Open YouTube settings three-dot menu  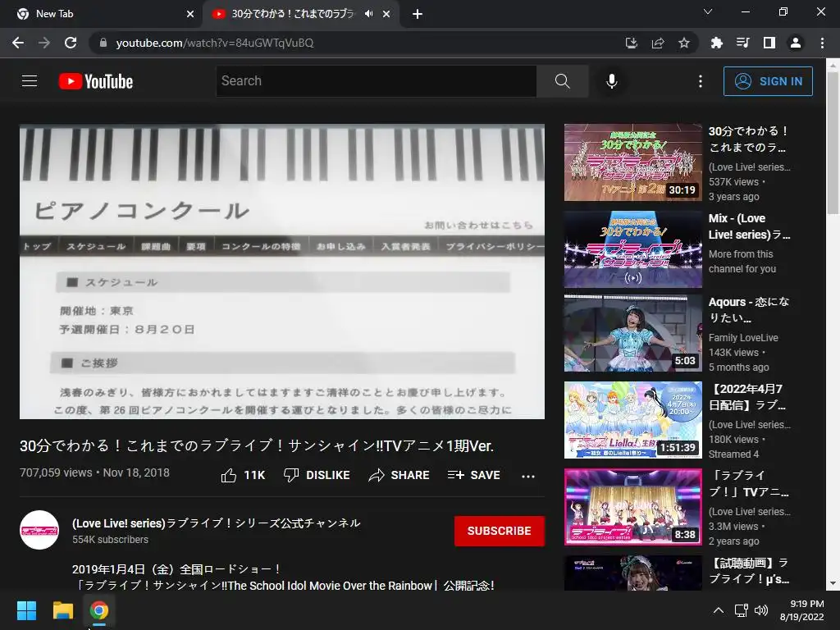(701, 81)
